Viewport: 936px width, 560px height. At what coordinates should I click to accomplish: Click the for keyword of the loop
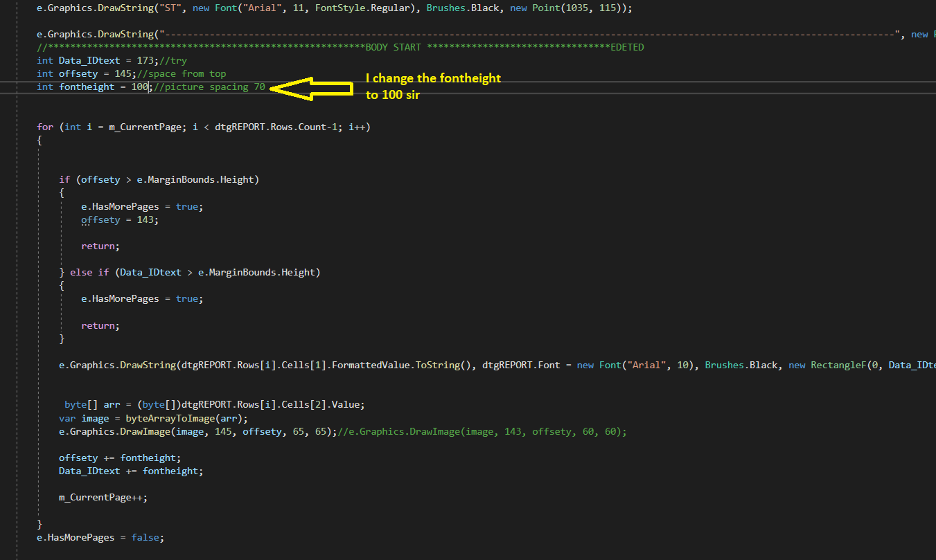[x=45, y=127]
